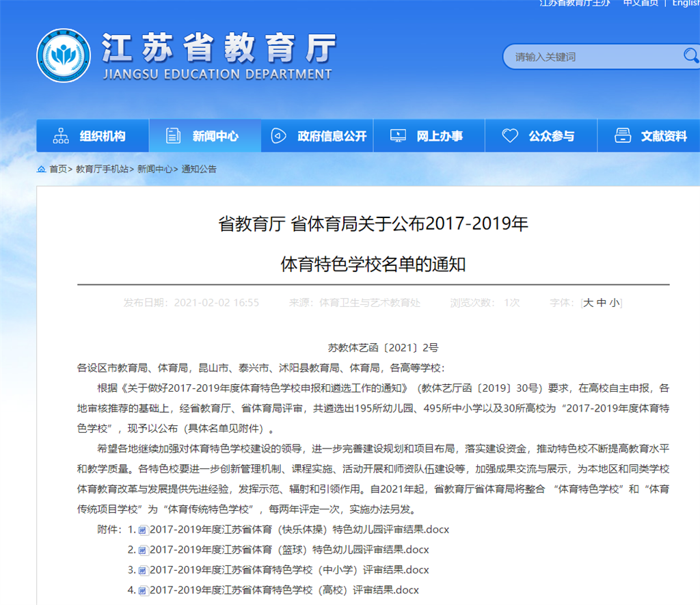The height and width of the screenshot is (605, 700).
Task: Click the 附件: label before the attachments
Action: click(109, 530)
